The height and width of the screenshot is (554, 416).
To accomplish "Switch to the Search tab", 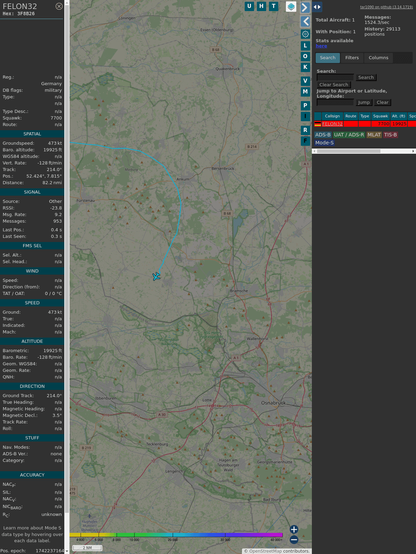I will coord(328,58).
